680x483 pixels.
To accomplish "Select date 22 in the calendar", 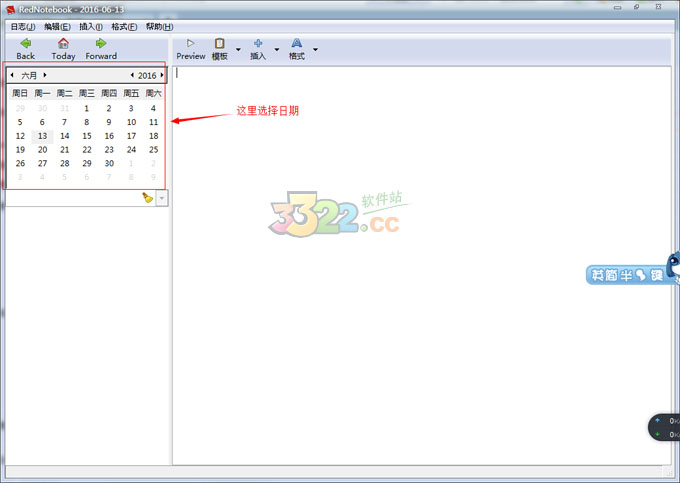I will [87, 150].
